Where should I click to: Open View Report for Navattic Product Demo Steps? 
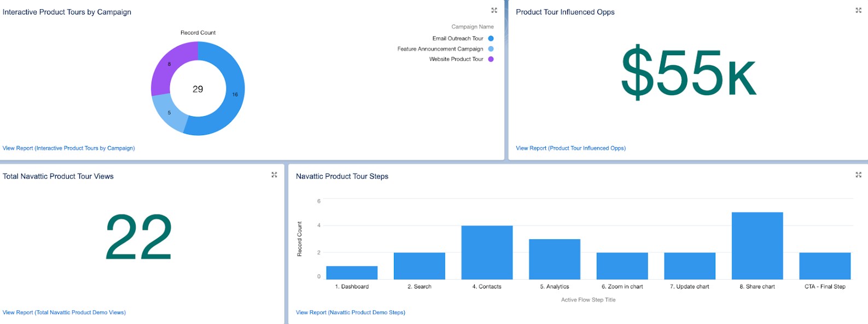click(x=351, y=313)
